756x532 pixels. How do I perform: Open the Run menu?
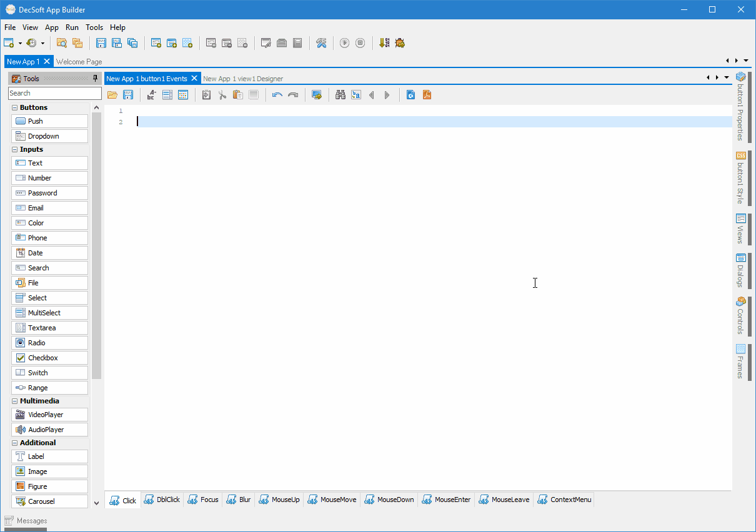click(72, 27)
